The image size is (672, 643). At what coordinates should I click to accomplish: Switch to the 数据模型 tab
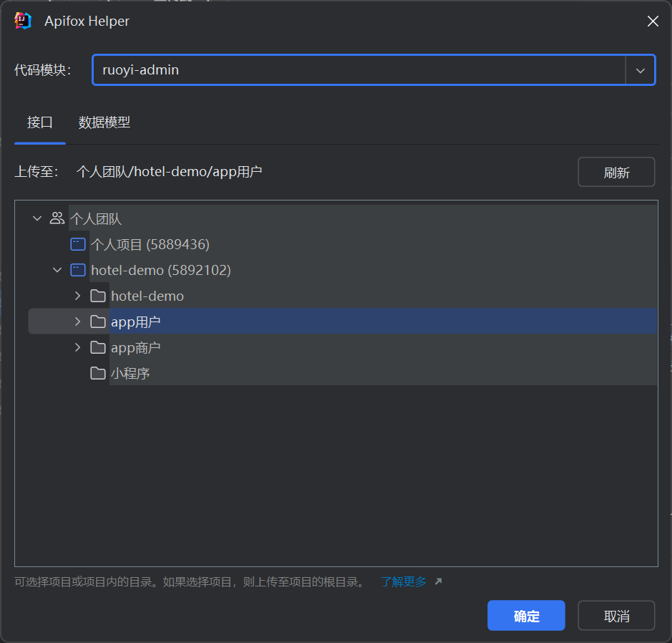[104, 122]
